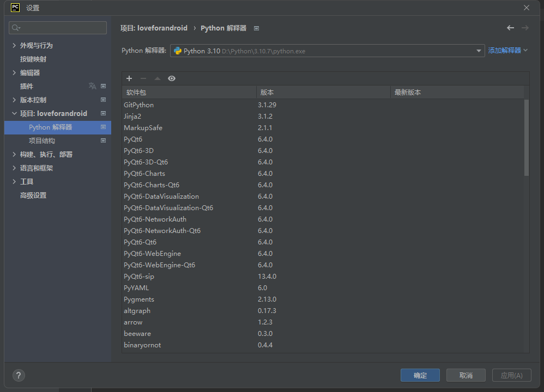Expand the 语言和框架 section
The height and width of the screenshot is (392, 544).
point(14,168)
